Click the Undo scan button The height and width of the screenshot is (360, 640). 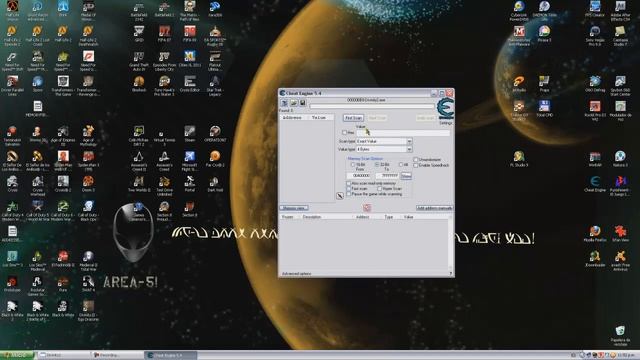[425, 118]
